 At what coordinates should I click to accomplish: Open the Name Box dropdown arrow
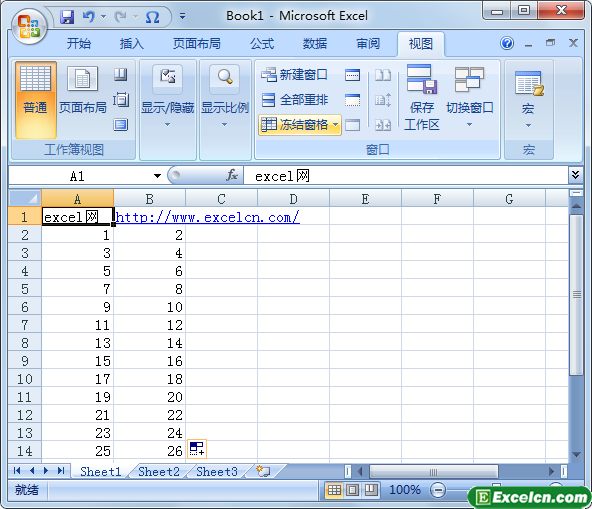click(x=157, y=176)
